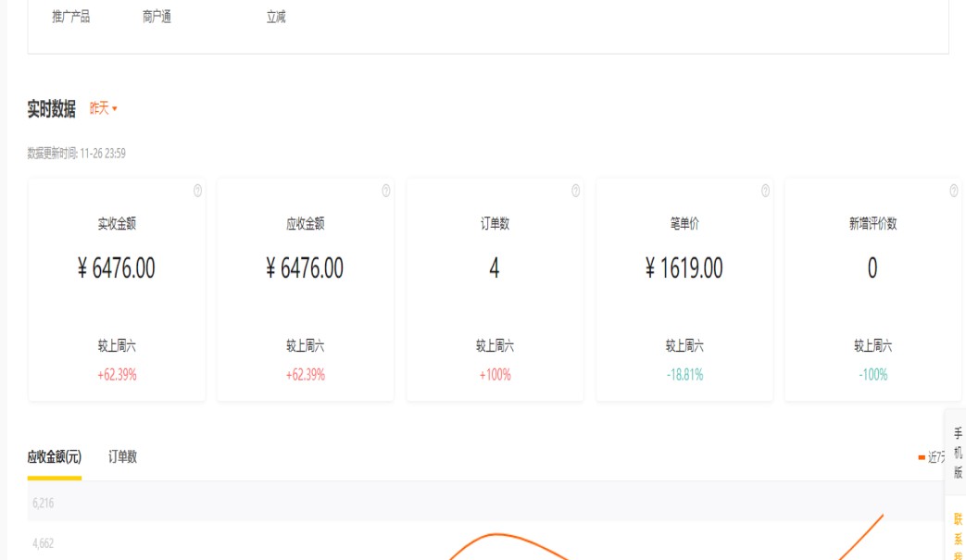Click the 推广产品 label
Screen dimensions: 966x560
[71, 17]
